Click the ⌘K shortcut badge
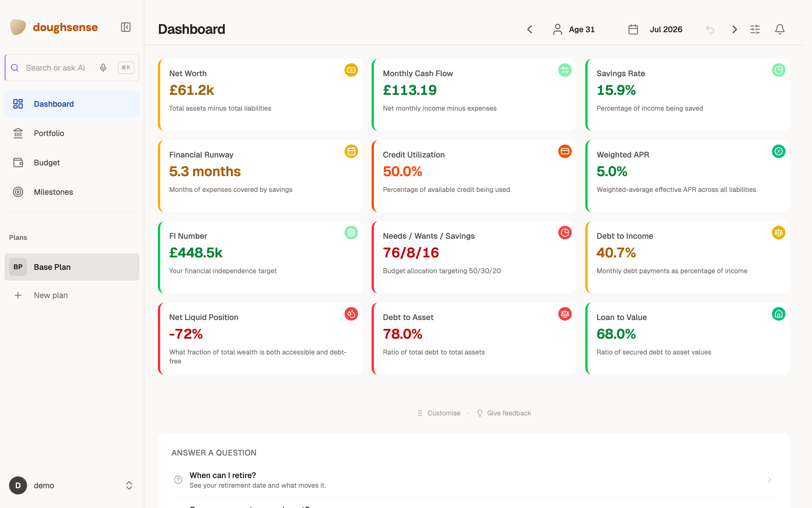Viewport: 812px width, 508px height. 126,68
